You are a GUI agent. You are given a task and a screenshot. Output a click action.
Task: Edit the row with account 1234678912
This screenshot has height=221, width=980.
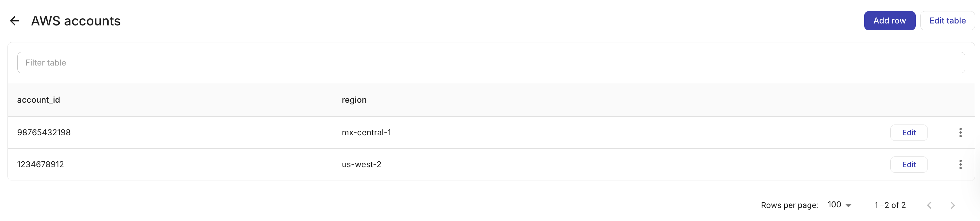909,164
